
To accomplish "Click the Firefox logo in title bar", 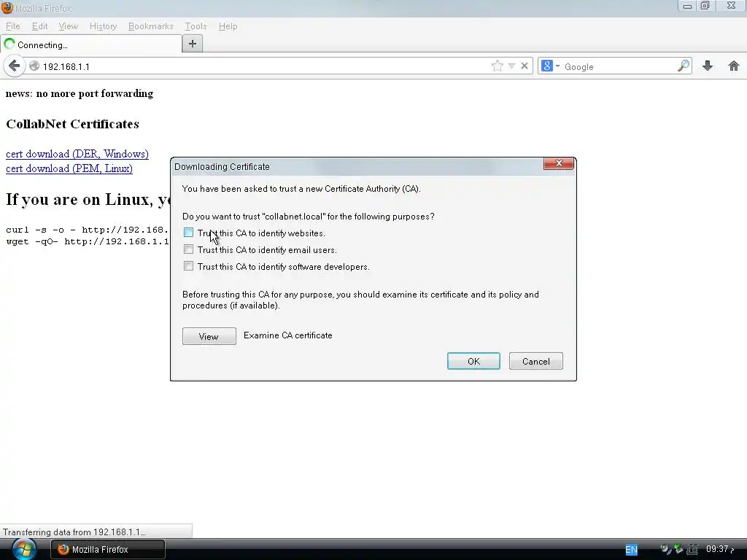I will 7,7.
